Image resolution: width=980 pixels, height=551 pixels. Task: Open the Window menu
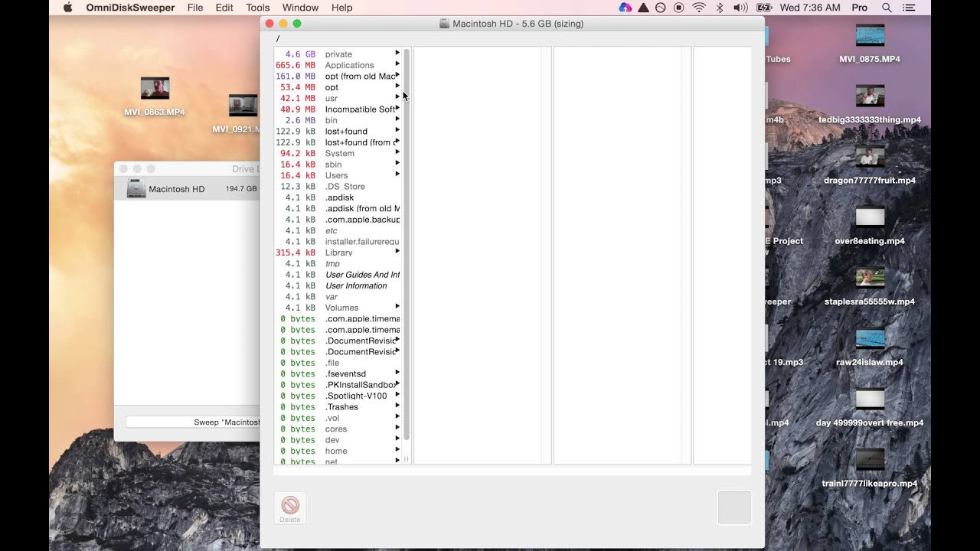click(300, 8)
